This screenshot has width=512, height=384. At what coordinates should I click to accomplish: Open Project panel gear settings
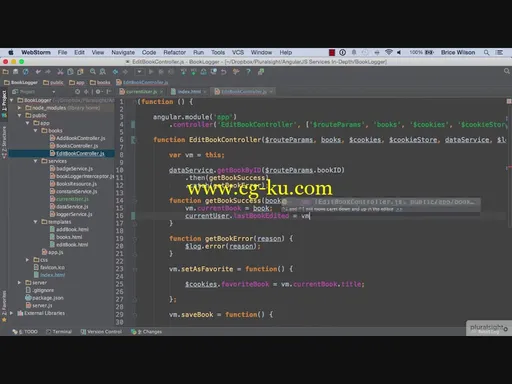click(x=99, y=92)
